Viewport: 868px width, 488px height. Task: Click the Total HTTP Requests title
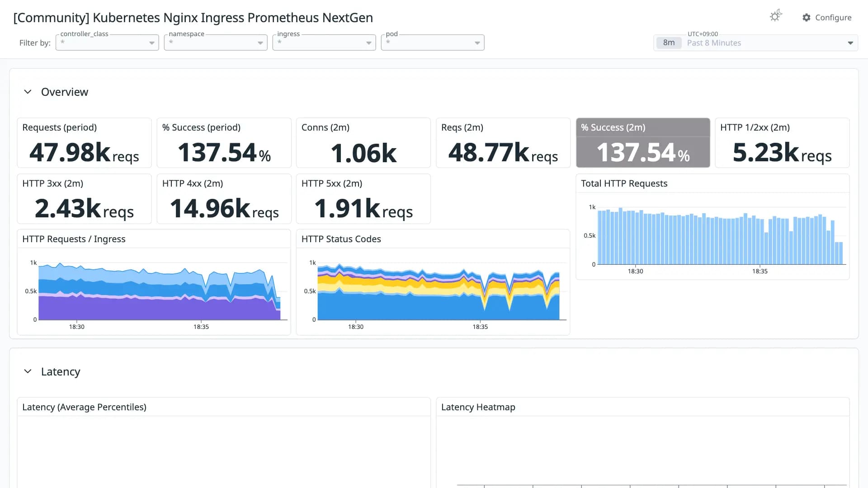(x=624, y=183)
